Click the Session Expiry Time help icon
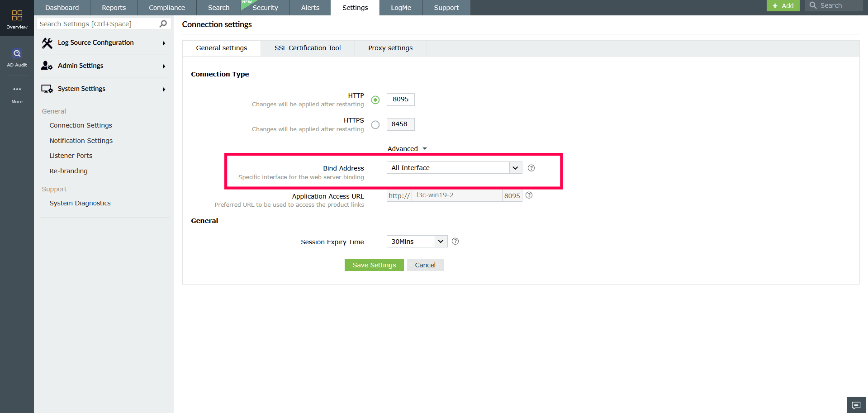The image size is (868, 413). pyautogui.click(x=455, y=241)
